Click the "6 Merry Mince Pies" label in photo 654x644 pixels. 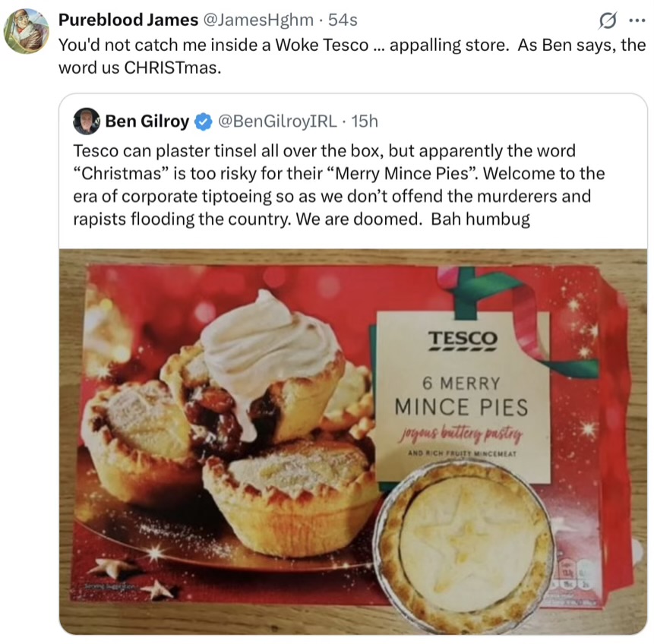pos(461,394)
